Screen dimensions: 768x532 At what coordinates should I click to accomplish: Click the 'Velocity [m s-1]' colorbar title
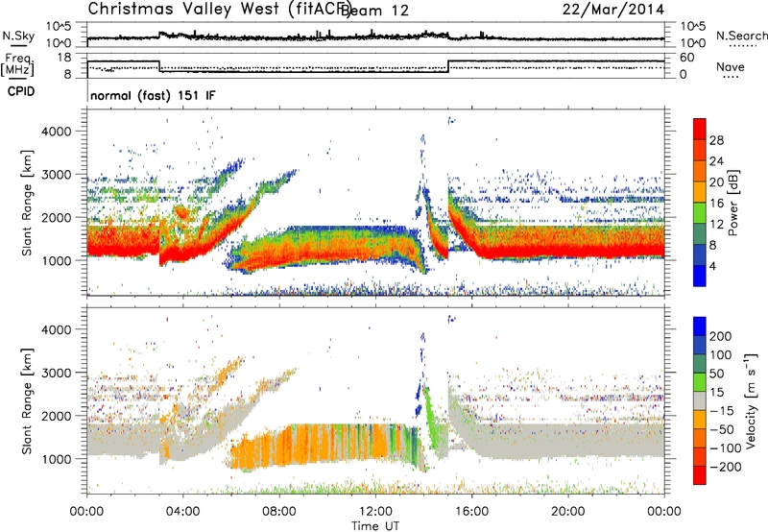tap(750, 400)
